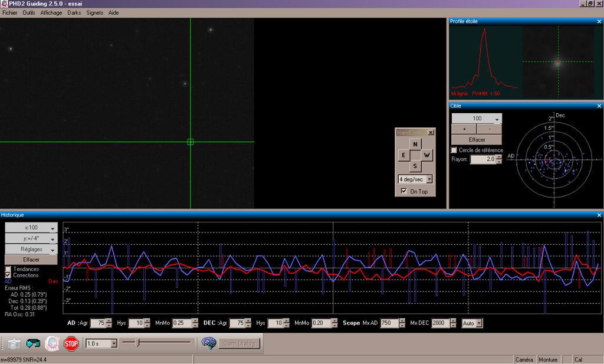Open the Outils menu
Viewport: 604px width, 364px height.
tap(29, 12)
